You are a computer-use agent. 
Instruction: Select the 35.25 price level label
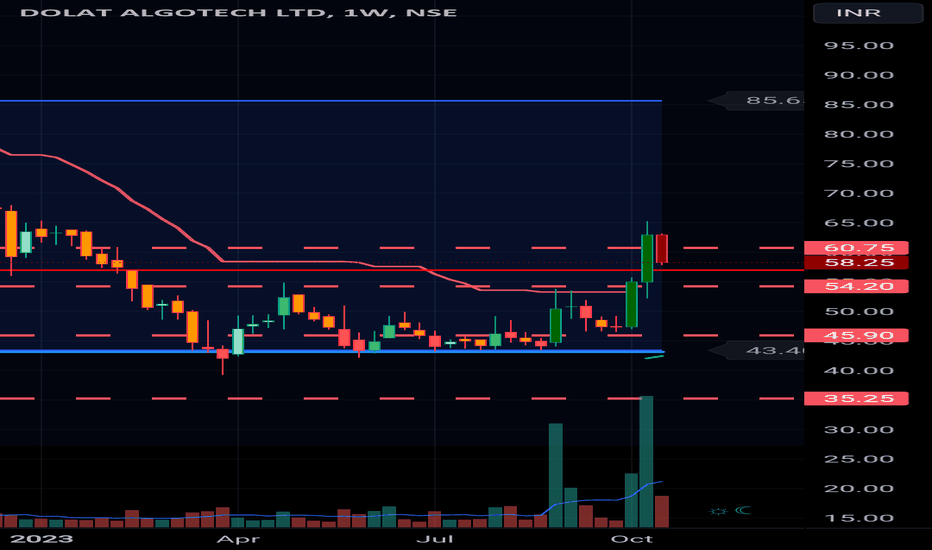(x=856, y=398)
